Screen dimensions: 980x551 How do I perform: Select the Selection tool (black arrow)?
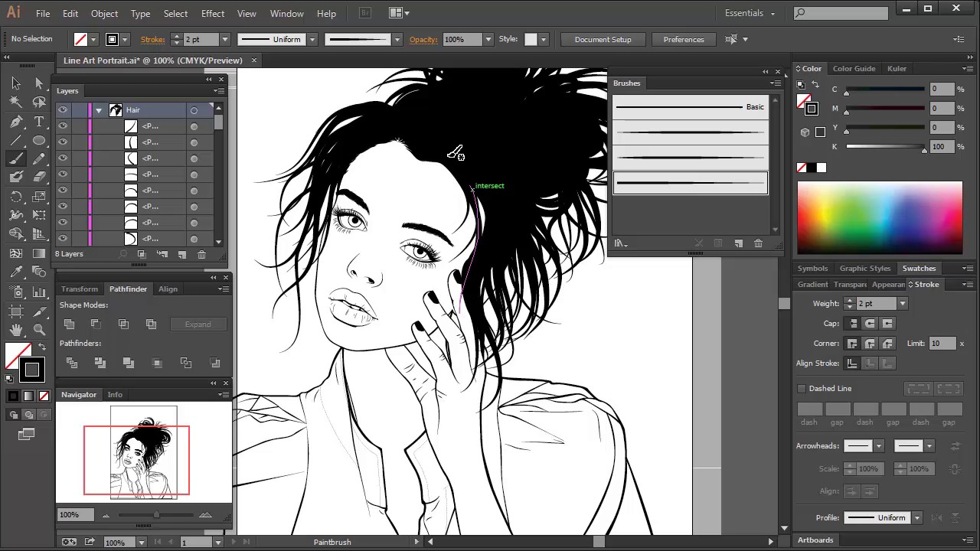16,83
